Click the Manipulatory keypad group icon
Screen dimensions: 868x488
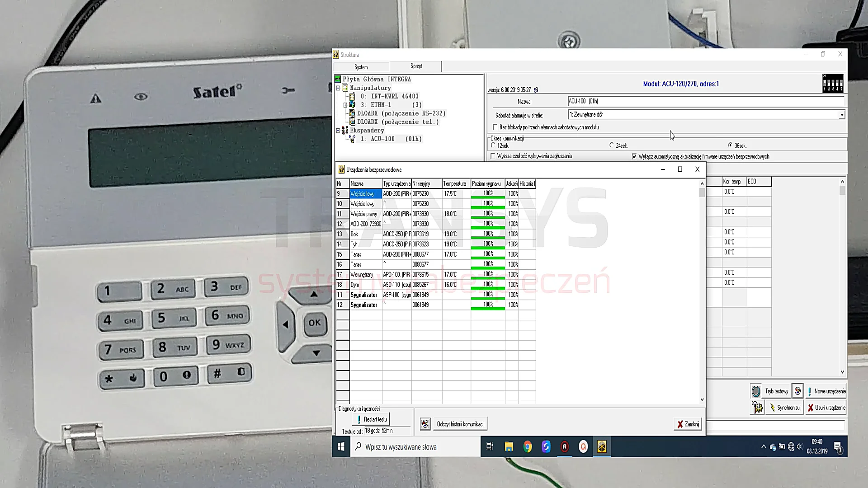pos(345,88)
